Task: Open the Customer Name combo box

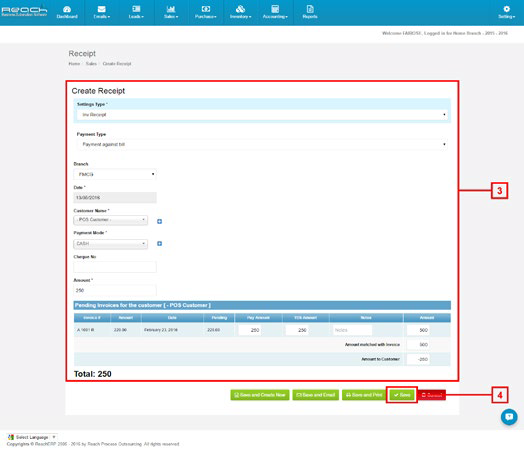Action: coord(110,220)
